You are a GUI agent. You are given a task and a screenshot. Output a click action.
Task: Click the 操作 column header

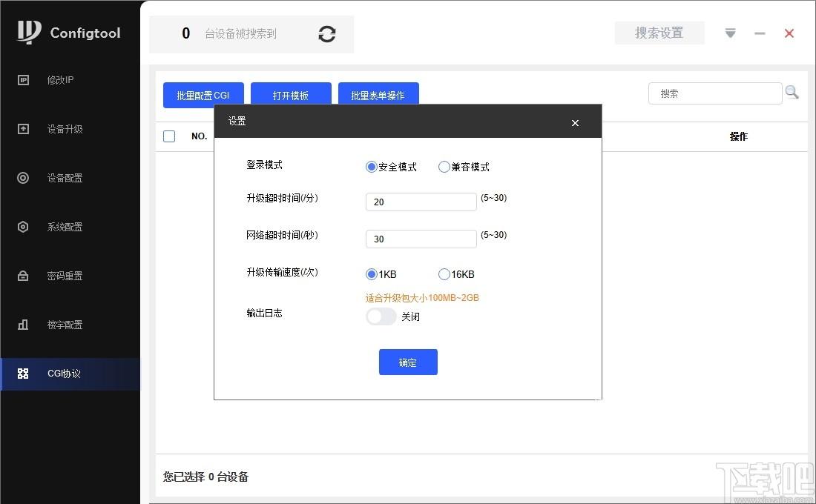[x=738, y=136]
